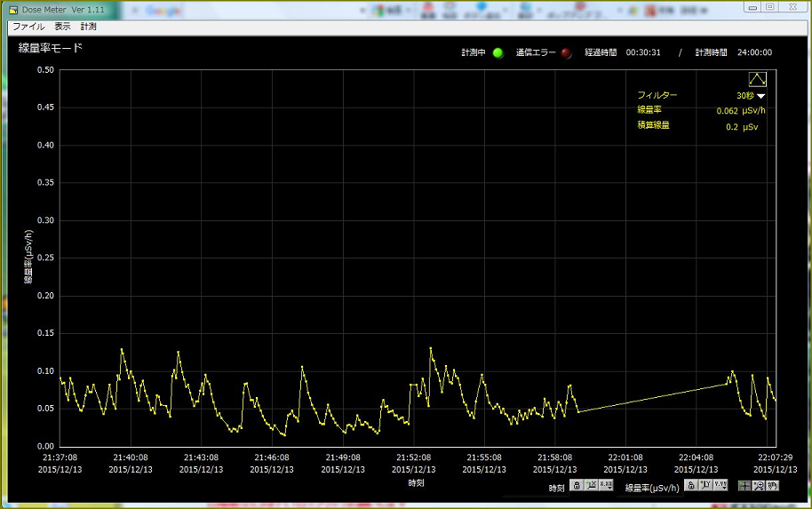The image size is (812, 509).
Task: Open the ファイル menu
Action: click(28, 27)
